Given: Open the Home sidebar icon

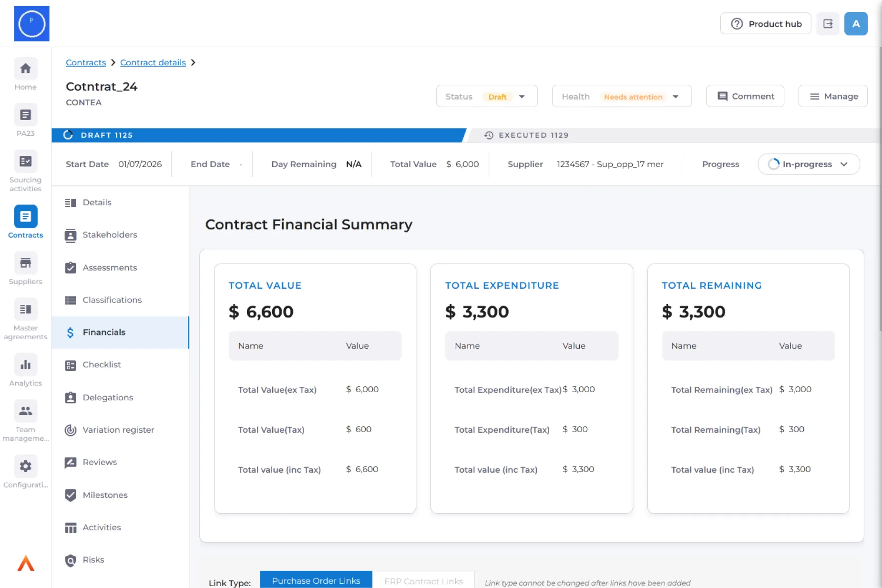Looking at the screenshot, I should click(25, 69).
